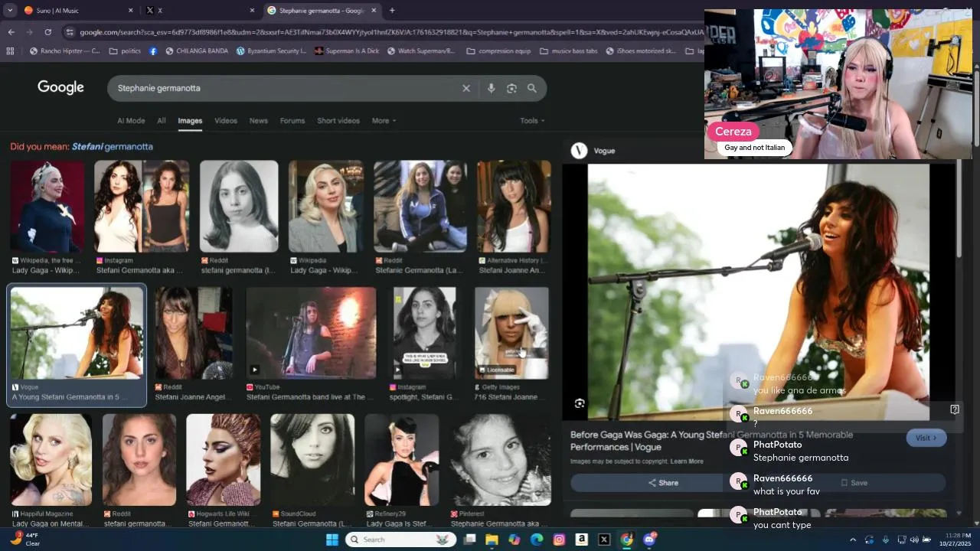Click the Vogue source logo in preview
Screen dimensions: 980x551
(580, 151)
